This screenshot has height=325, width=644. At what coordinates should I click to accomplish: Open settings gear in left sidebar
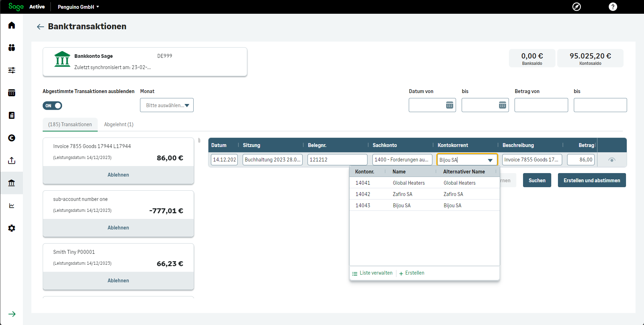pyautogui.click(x=12, y=228)
